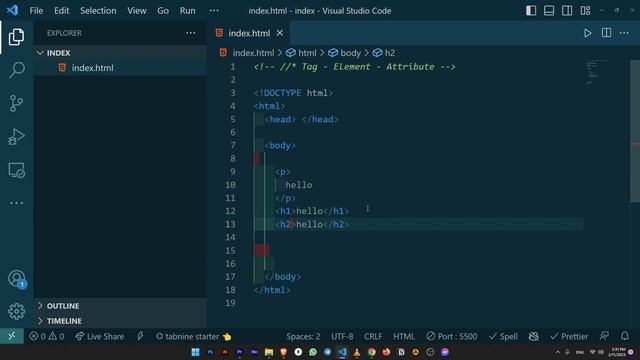Open the Go menu
The height and width of the screenshot is (360, 640).
pyautogui.click(x=163, y=11)
